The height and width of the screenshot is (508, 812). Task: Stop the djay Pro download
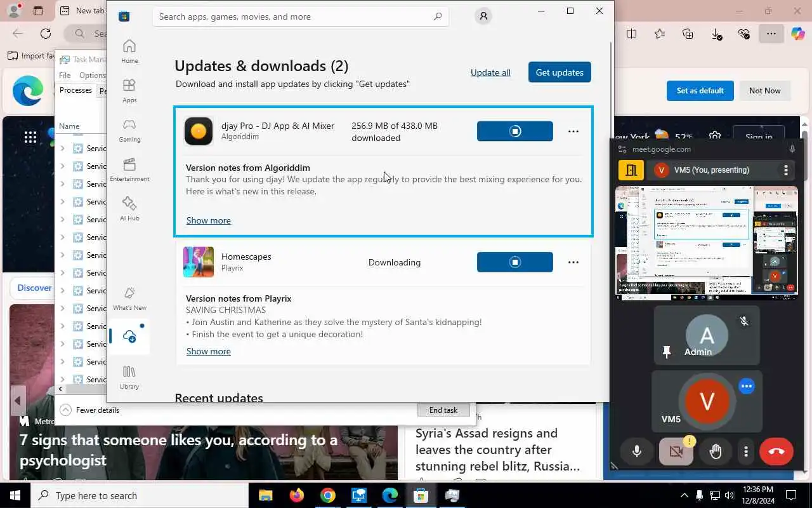pyautogui.click(x=515, y=131)
